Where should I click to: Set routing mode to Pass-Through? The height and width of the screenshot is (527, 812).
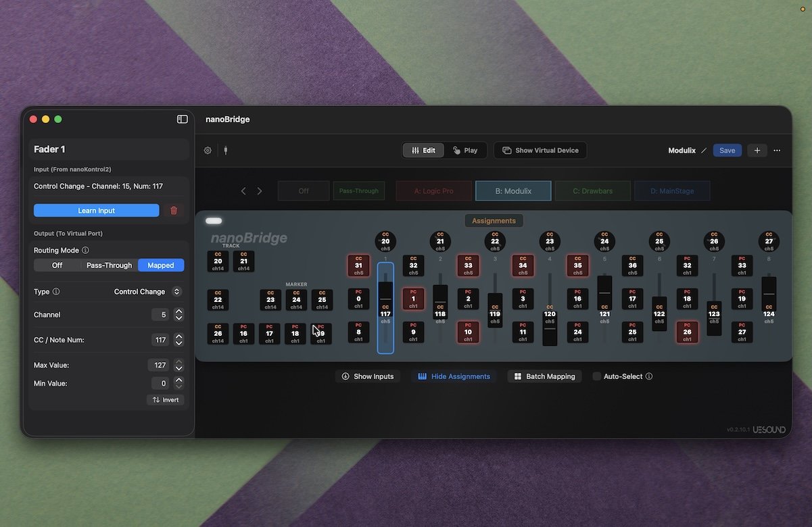pyautogui.click(x=109, y=266)
